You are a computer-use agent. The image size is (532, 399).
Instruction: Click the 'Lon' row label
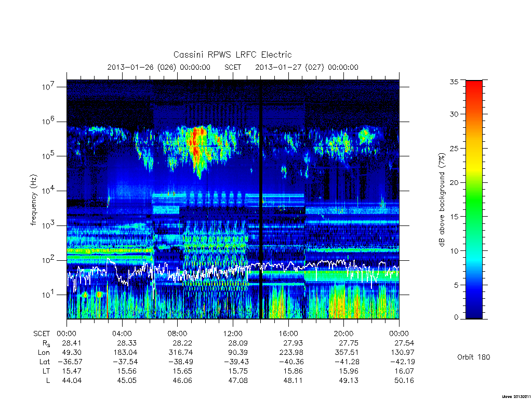coord(44,353)
